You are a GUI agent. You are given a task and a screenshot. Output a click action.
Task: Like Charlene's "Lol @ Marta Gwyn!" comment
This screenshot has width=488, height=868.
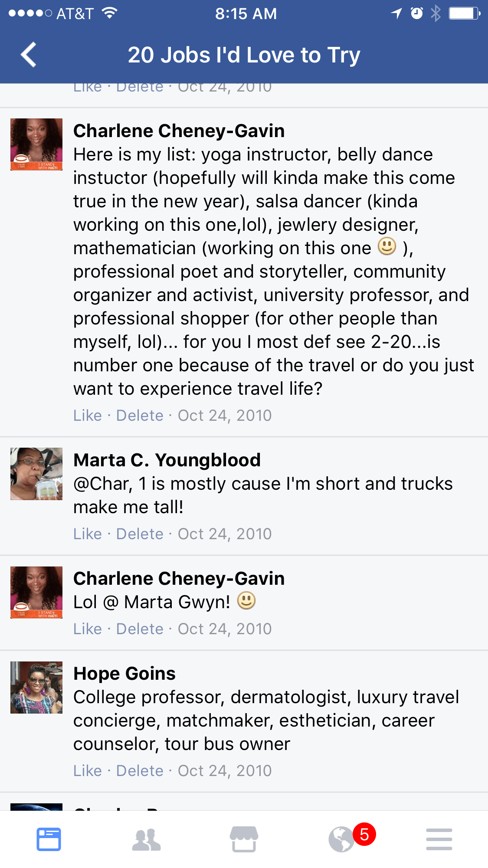pos(87,629)
